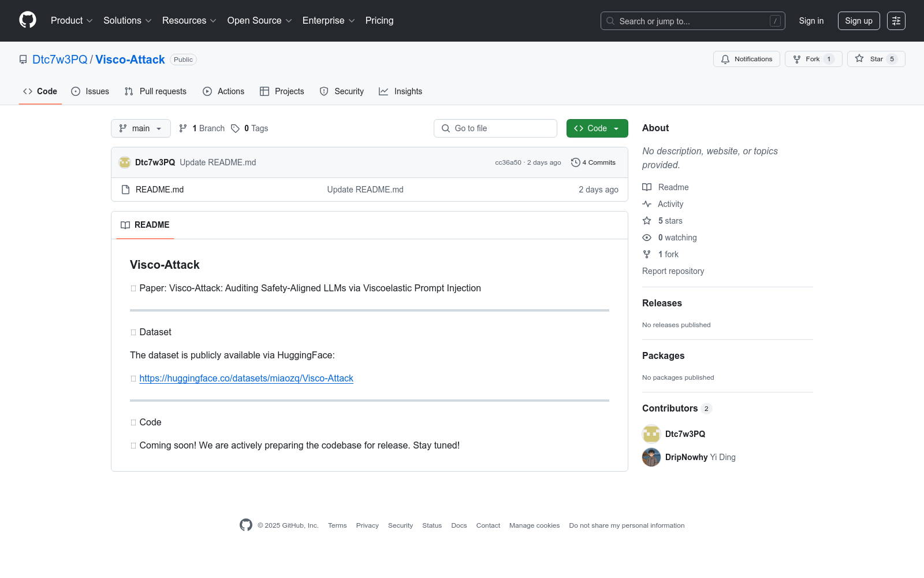The image size is (924, 578).
Task: Open commit history clock icon
Action: click(575, 162)
